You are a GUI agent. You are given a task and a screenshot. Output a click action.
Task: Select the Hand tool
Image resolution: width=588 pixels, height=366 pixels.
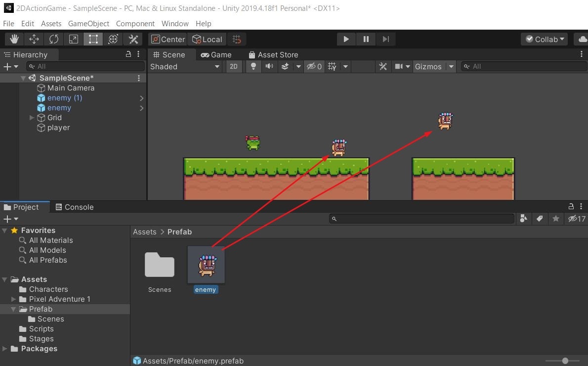(x=14, y=39)
